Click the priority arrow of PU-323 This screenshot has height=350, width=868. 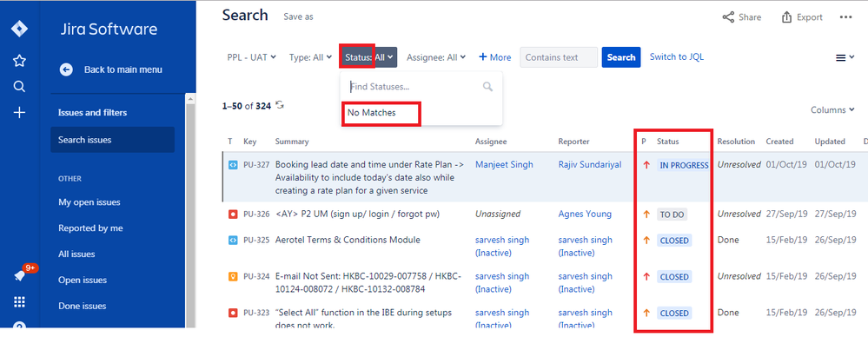(x=646, y=313)
